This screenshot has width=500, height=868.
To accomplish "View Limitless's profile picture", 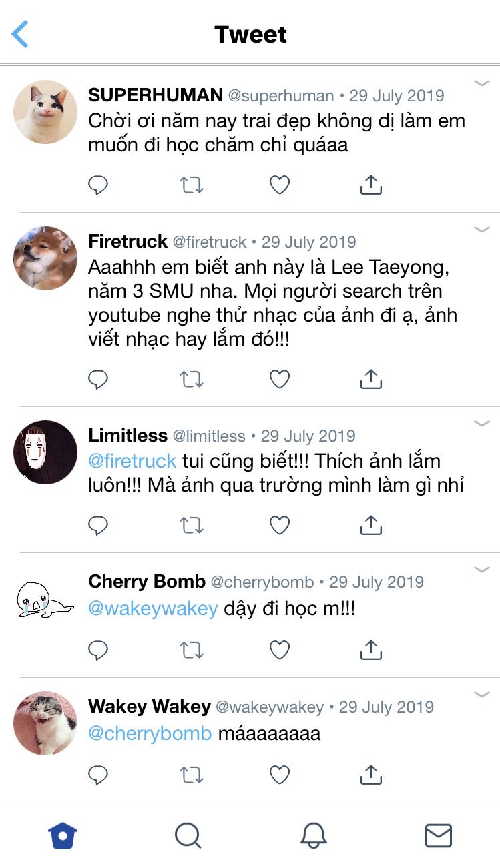I will 45,452.
